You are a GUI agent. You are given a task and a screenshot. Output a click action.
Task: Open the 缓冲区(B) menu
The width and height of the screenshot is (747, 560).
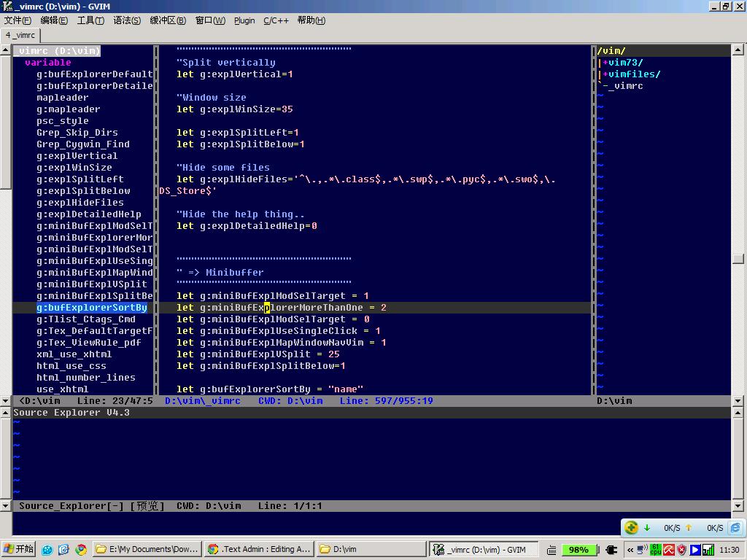(168, 20)
